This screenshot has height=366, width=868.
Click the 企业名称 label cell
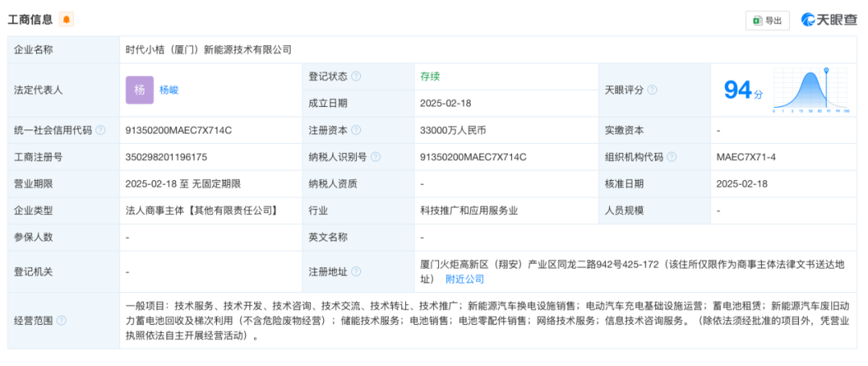pos(63,50)
